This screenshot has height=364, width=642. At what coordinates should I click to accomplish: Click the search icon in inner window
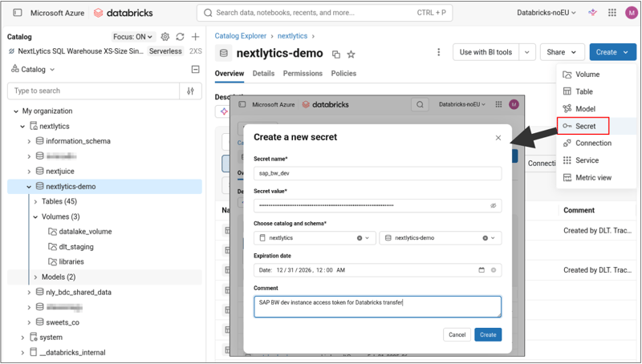[x=420, y=104]
